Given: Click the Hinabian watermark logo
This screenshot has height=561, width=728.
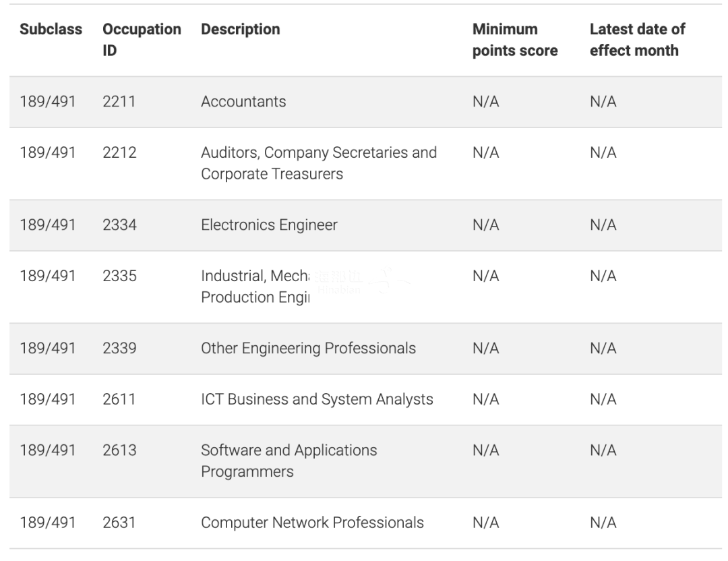Looking at the screenshot, I should [x=362, y=281].
